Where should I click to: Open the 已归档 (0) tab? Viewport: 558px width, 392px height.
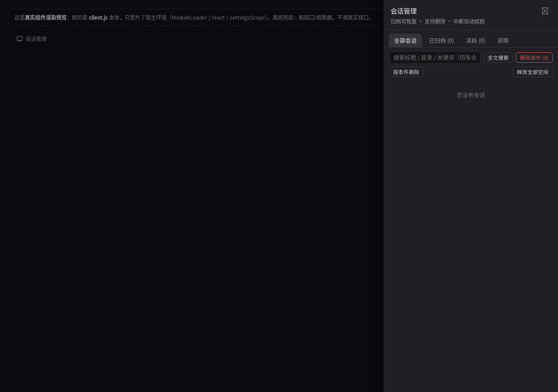[x=441, y=41]
